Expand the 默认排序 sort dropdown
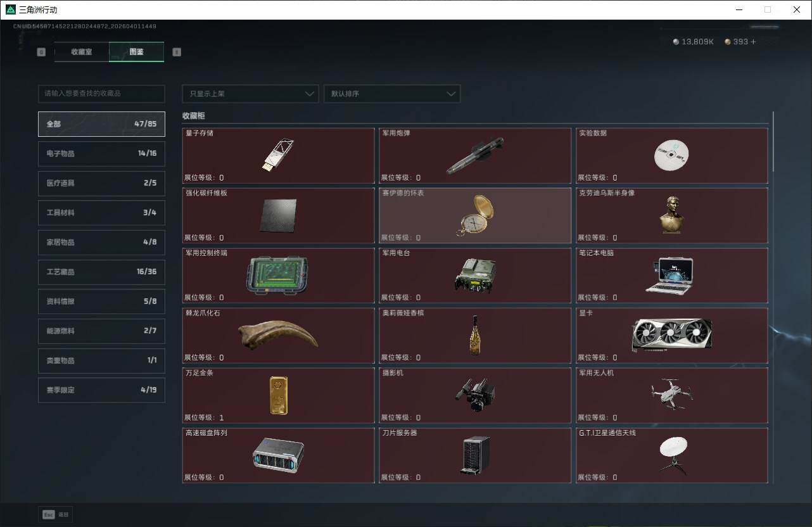Viewport: 812px width, 527px height. (392, 94)
